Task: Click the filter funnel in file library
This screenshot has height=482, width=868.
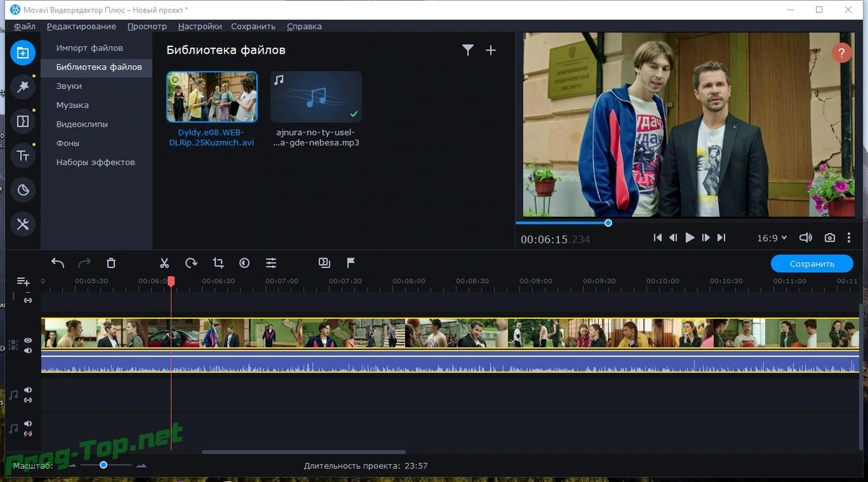Action: [x=468, y=50]
